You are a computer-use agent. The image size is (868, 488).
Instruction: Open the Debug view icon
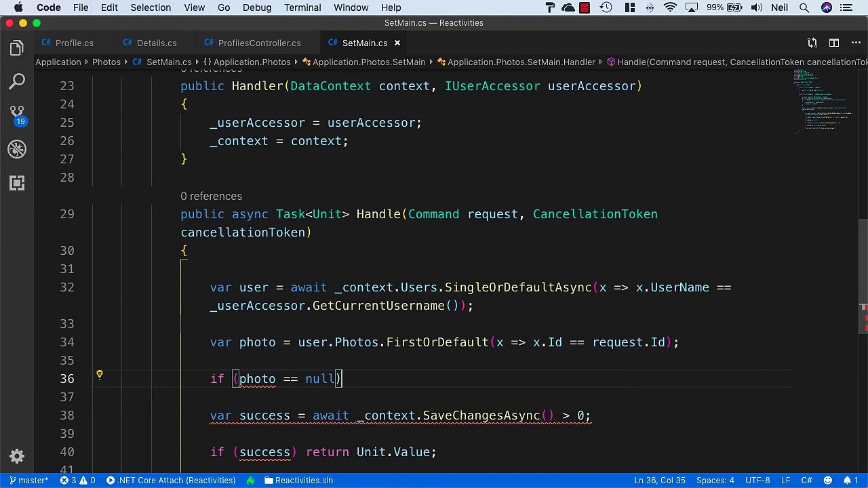tap(17, 149)
